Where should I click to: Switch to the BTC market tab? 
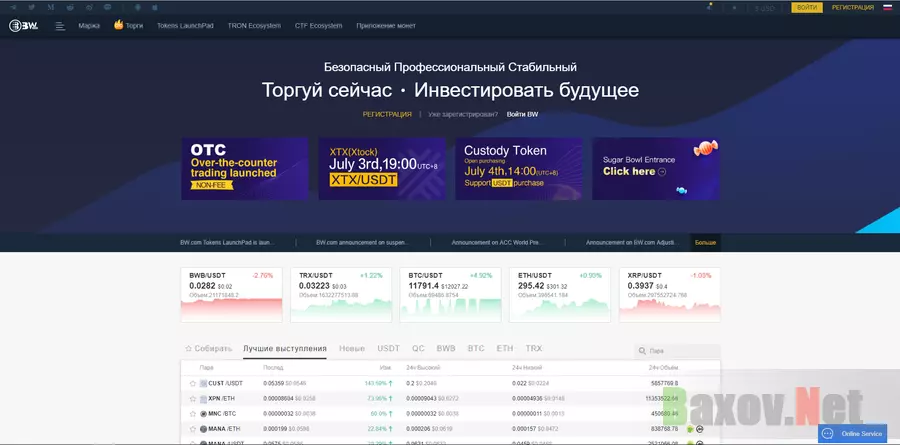476,349
